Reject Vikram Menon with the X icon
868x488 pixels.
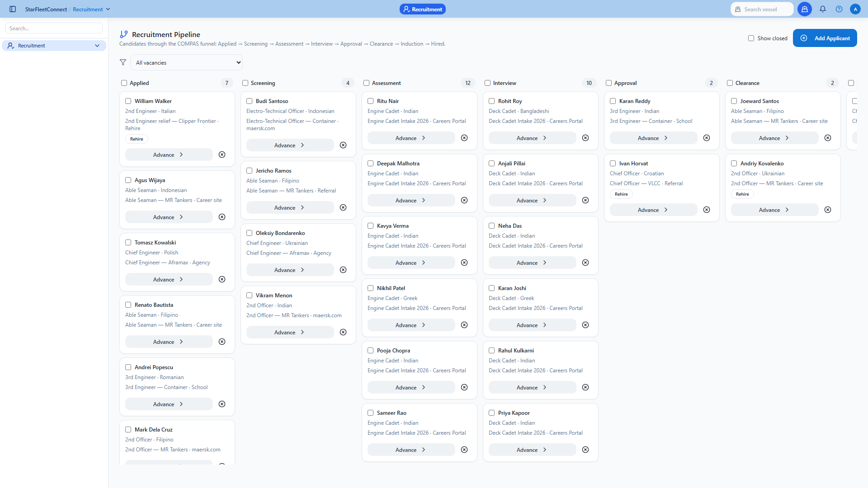(x=343, y=332)
